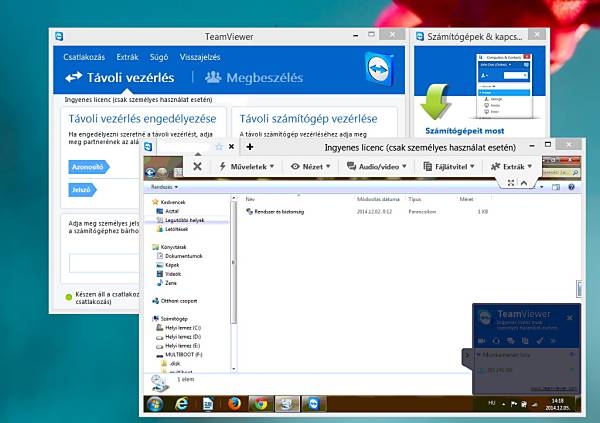Open the Fájlátvitel file transfer menu
The height and width of the screenshot is (423, 600).
pyautogui.click(x=447, y=166)
